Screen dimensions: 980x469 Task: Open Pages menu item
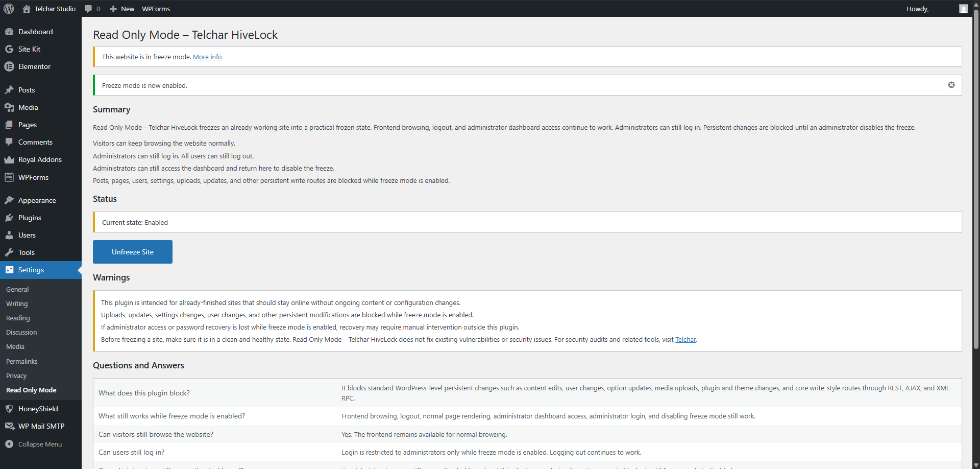point(41,125)
